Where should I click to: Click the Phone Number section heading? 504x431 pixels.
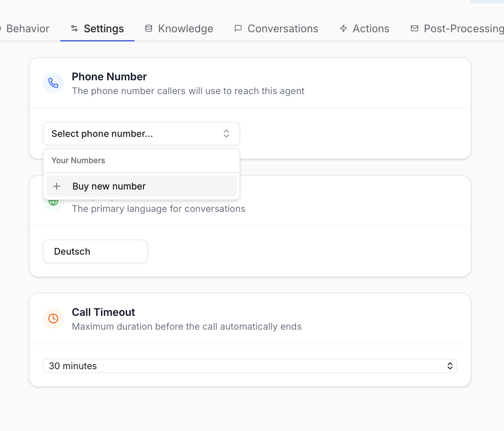[x=109, y=77]
